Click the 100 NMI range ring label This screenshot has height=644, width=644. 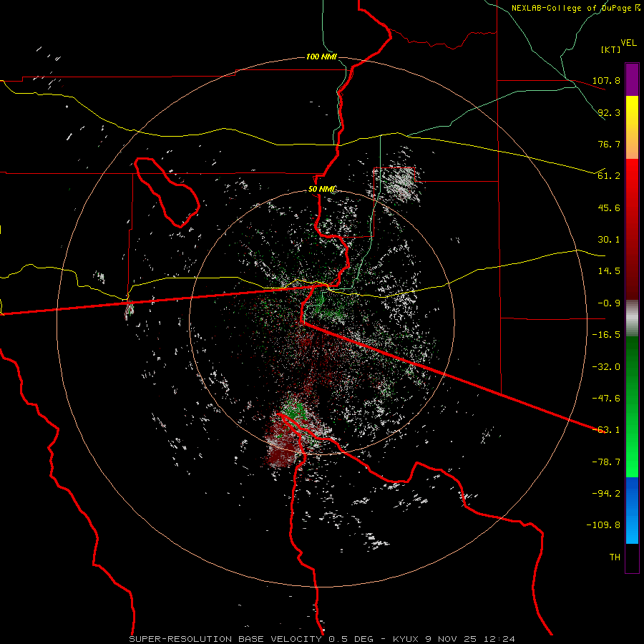click(x=321, y=57)
